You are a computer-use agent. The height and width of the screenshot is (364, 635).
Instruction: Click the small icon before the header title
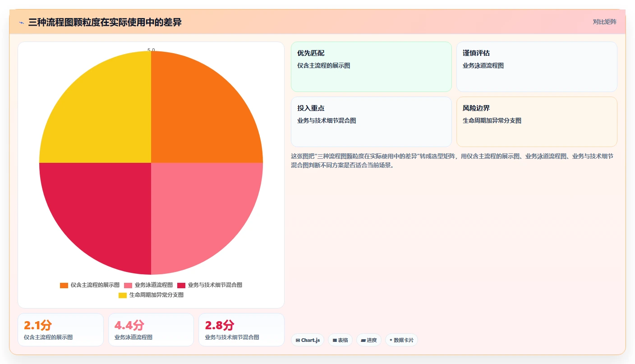[21, 23]
